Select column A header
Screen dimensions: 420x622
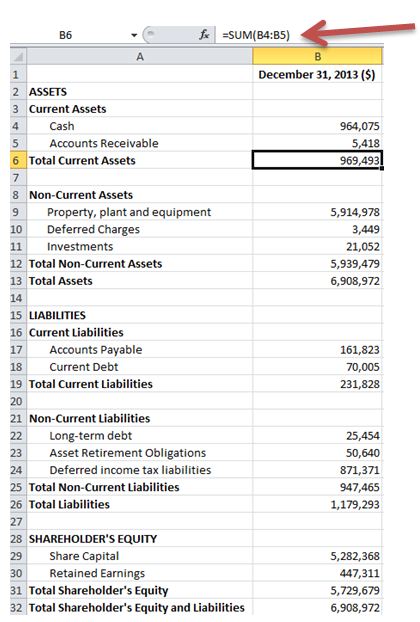[140, 56]
